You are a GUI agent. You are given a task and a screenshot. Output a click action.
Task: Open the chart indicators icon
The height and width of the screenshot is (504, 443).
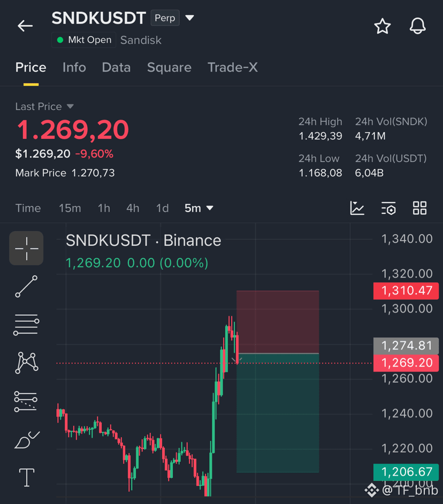[357, 208]
